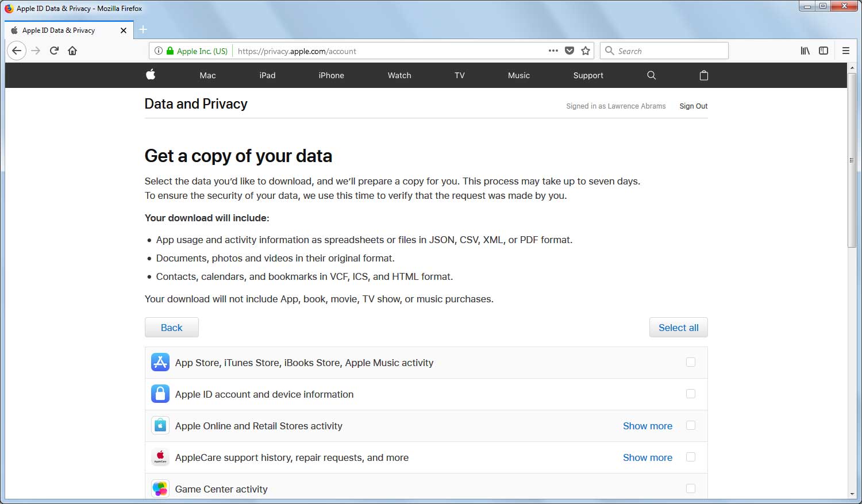Open the search magnifier in Apple navigation bar
Image resolution: width=862 pixels, height=504 pixels.
[x=651, y=75]
